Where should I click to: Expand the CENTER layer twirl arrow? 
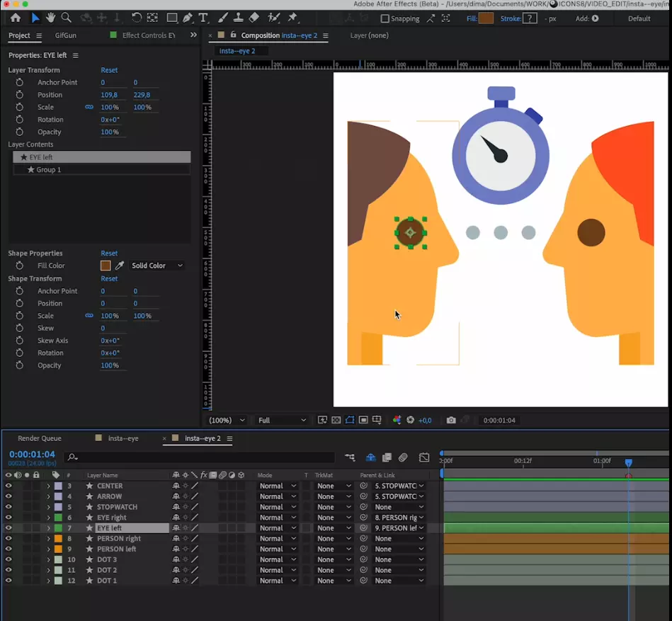[48, 486]
